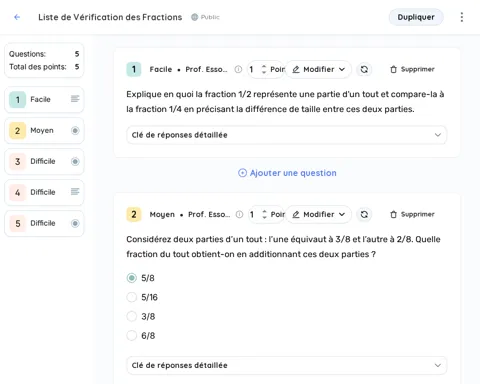Select the 5/8 answer option
This screenshot has width=480, height=384.
[x=132, y=278]
